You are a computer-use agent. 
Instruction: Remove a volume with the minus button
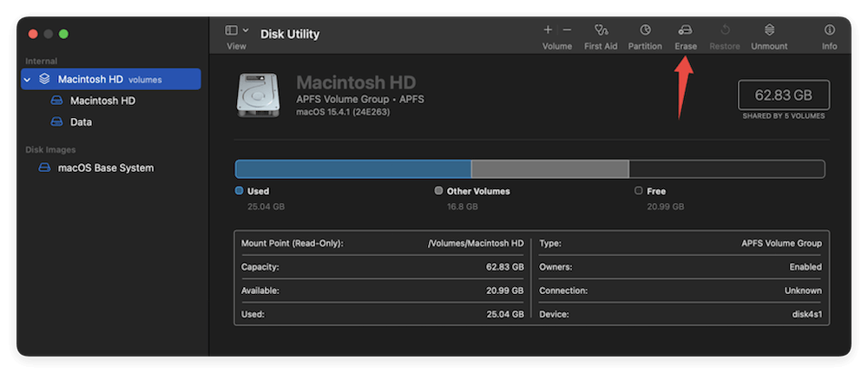point(567,29)
